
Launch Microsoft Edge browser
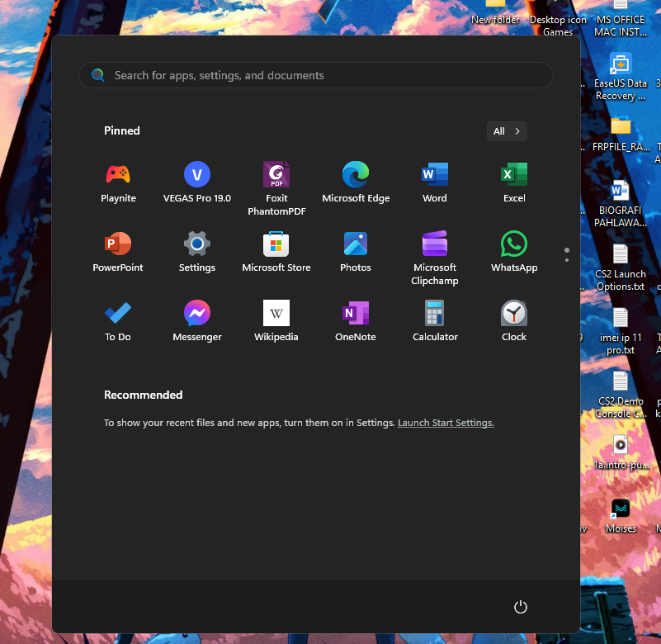pos(356,182)
